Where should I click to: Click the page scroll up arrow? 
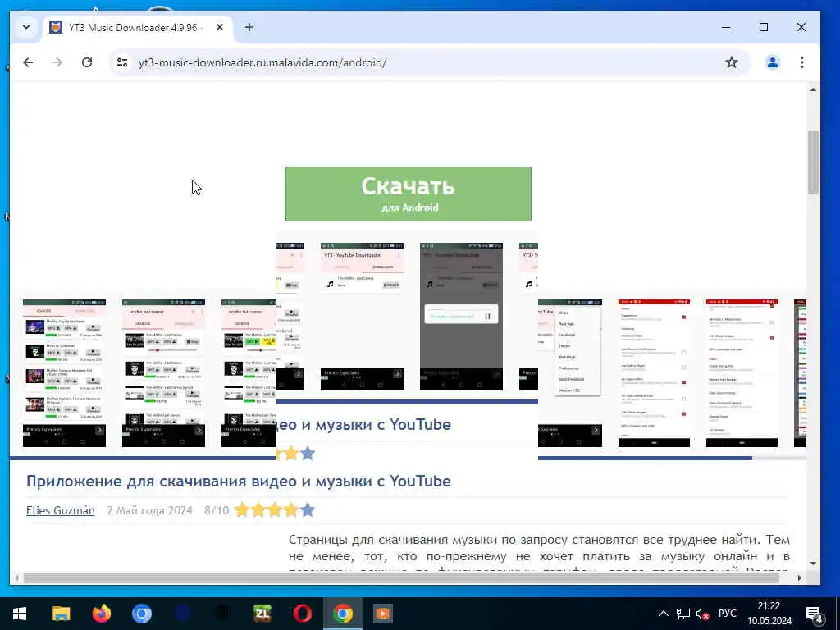point(813,89)
